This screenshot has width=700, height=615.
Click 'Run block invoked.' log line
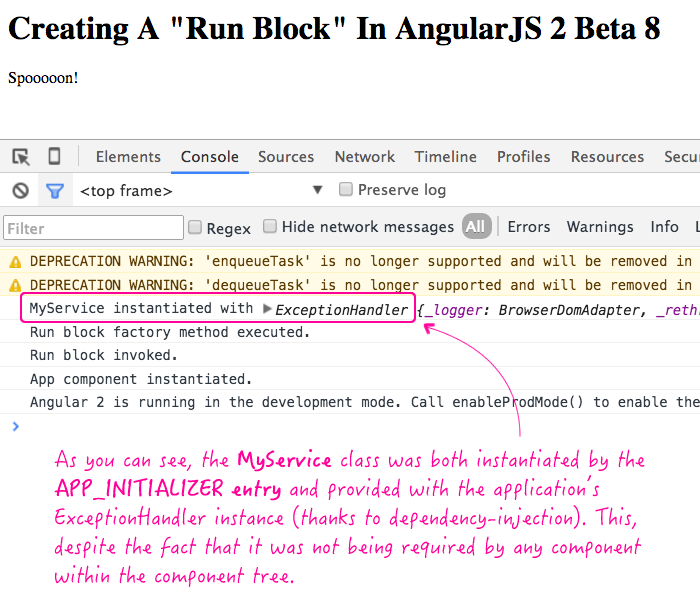104,355
